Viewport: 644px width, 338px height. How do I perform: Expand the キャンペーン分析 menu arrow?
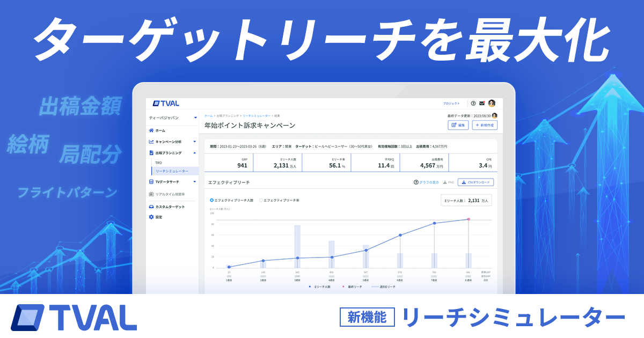coord(195,142)
